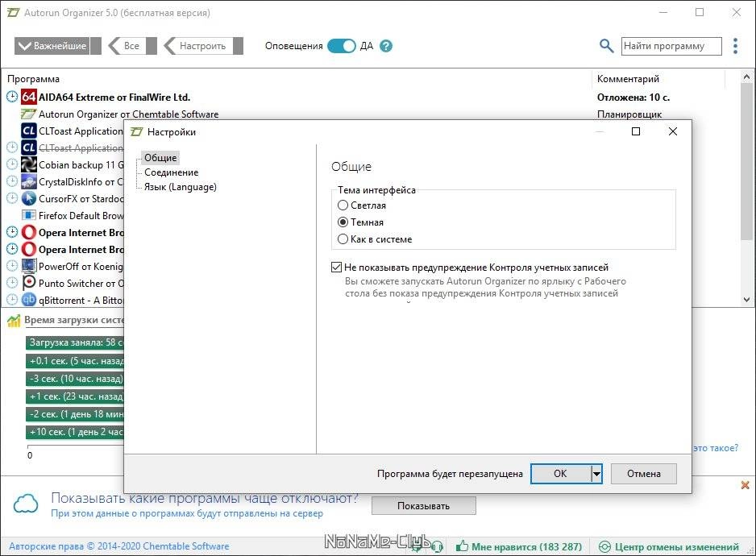This screenshot has width=756, height=556.
Task: Maximize the Настройки settings dialog
Action: (636, 131)
